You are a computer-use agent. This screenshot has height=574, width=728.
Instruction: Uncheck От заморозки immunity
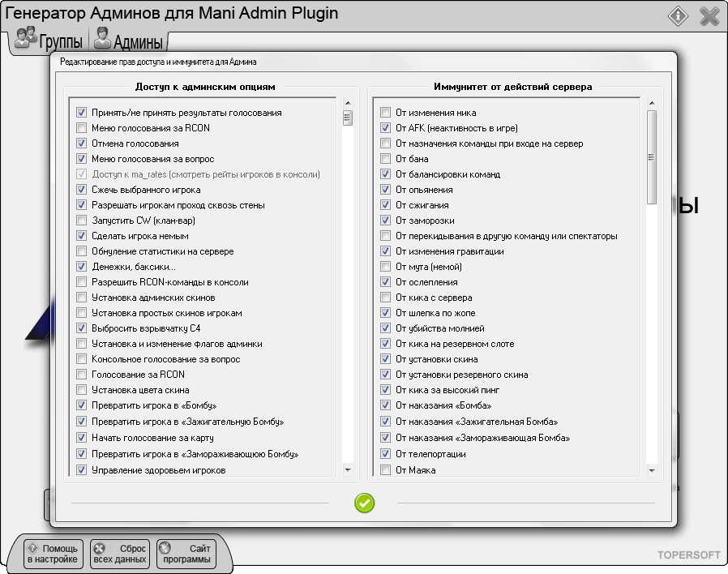click(385, 221)
